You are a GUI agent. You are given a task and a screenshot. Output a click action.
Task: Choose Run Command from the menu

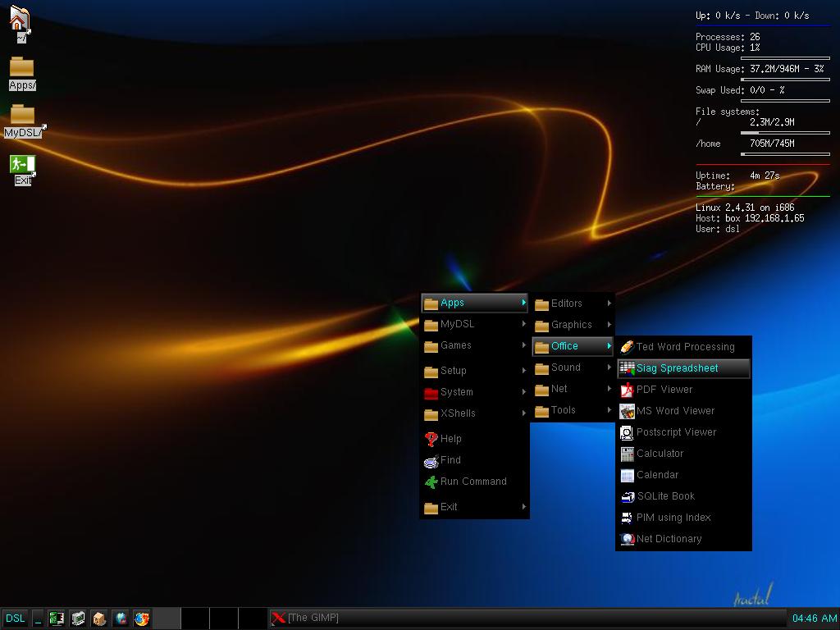pos(472,482)
